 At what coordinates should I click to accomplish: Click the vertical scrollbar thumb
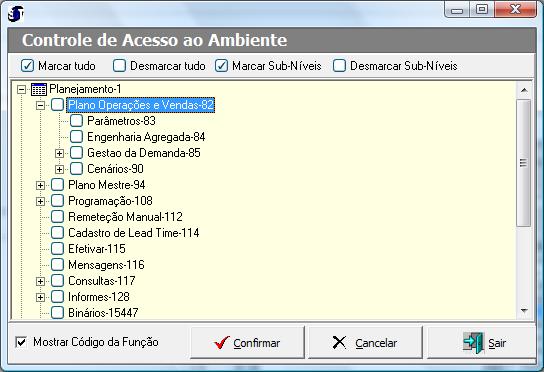524,163
